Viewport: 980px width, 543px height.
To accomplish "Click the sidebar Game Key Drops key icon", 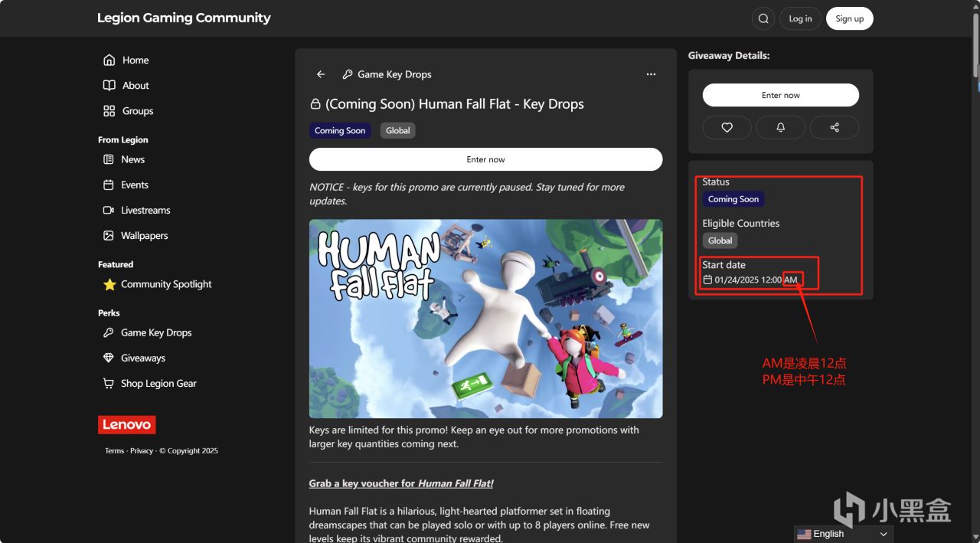I will pos(108,332).
